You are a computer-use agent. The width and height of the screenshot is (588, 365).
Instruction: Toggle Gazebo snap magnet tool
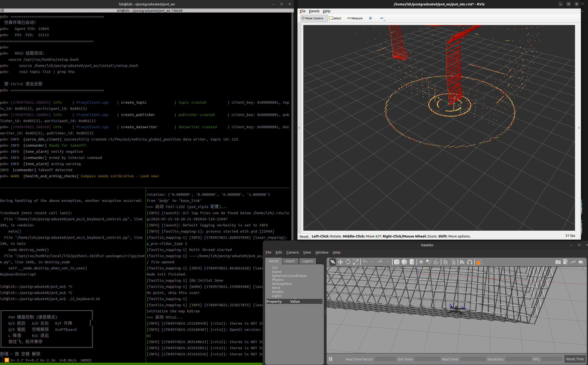point(470,262)
